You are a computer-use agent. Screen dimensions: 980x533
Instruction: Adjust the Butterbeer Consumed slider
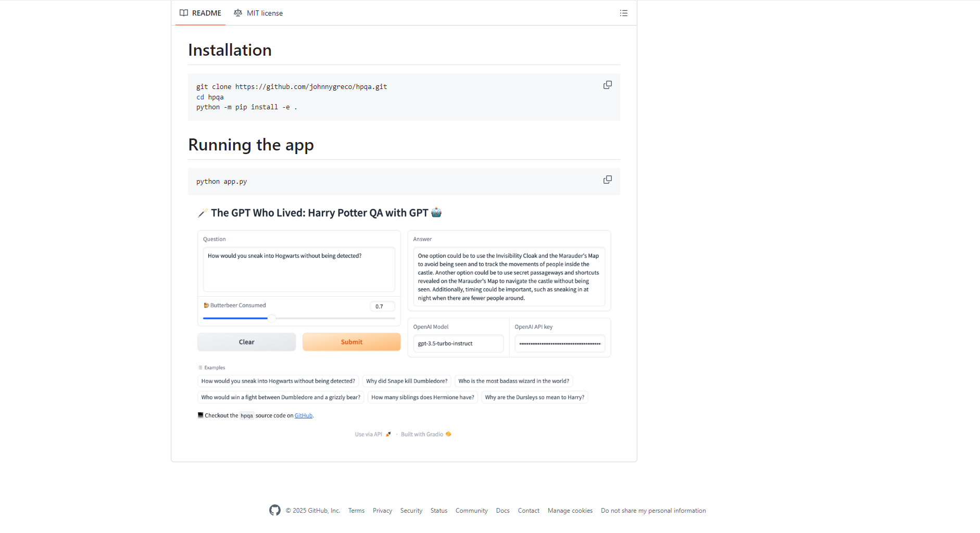272,318
